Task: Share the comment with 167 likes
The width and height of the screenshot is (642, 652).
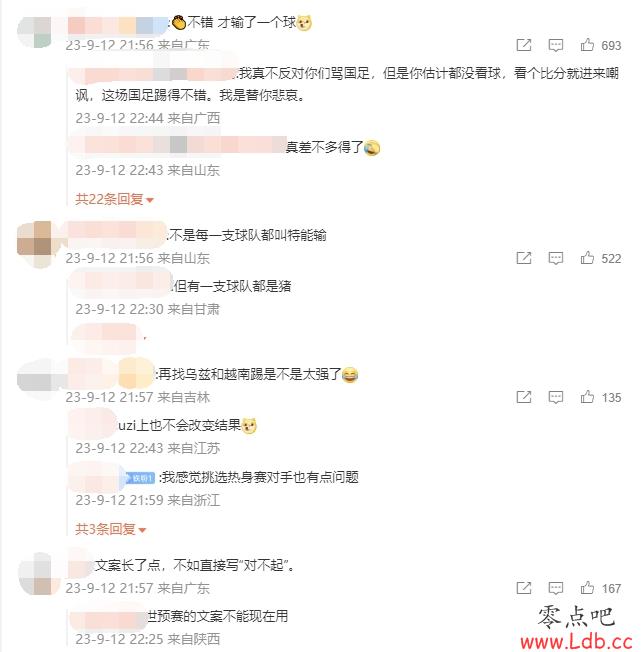Action: click(x=523, y=588)
